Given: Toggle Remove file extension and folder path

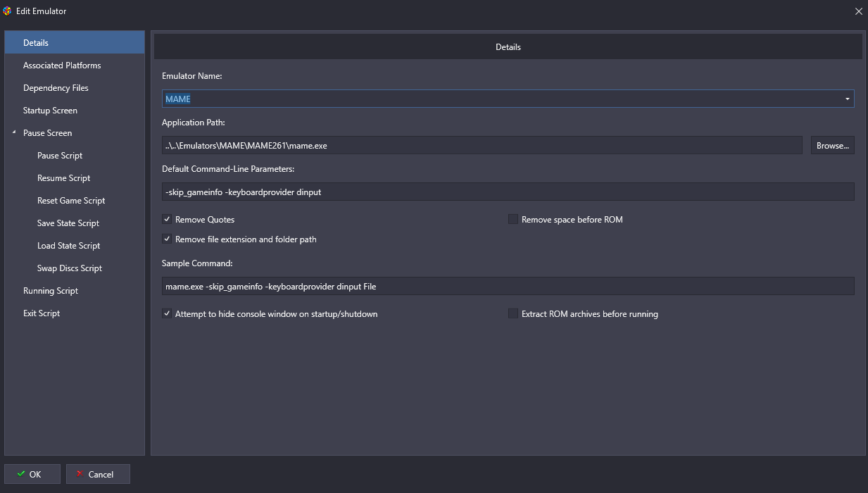Looking at the screenshot, I should pyautogui.click(x=167, y=239).
